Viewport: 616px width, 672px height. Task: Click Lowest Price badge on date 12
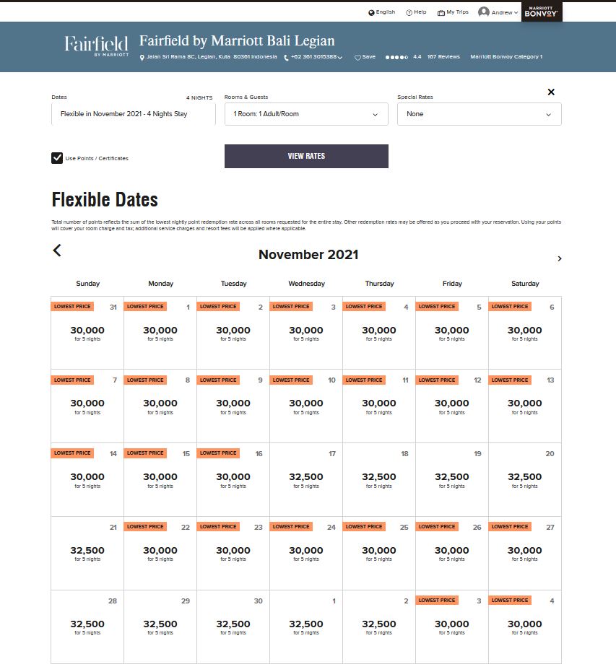(437, 380)
